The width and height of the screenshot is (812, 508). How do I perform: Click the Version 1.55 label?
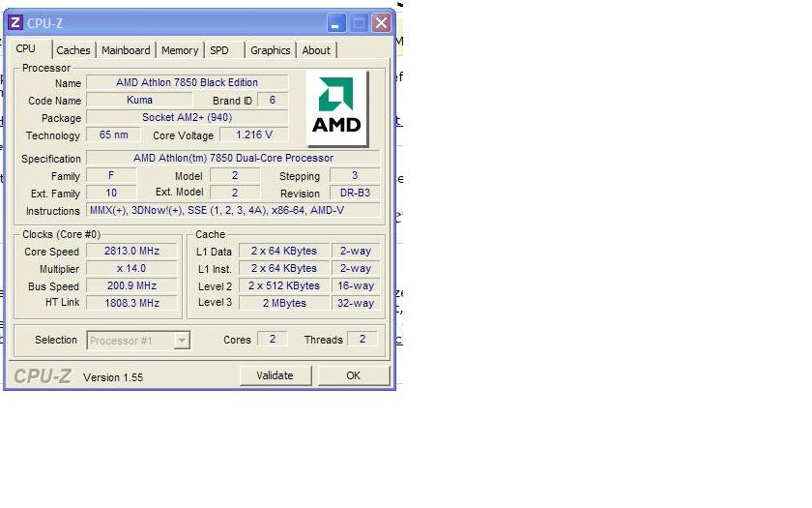tap(113, 377)
